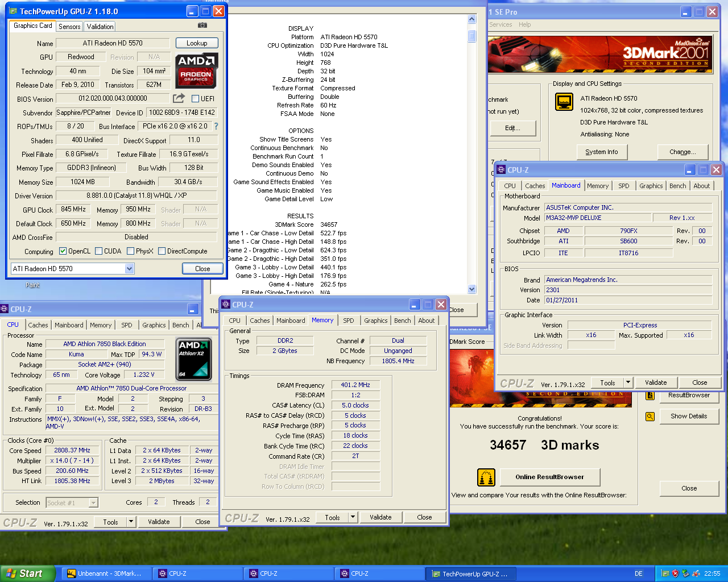The image size is (728, 582).
Task: Click the TechPowerUp GPU-Z taskbar item
Action: 471,573
